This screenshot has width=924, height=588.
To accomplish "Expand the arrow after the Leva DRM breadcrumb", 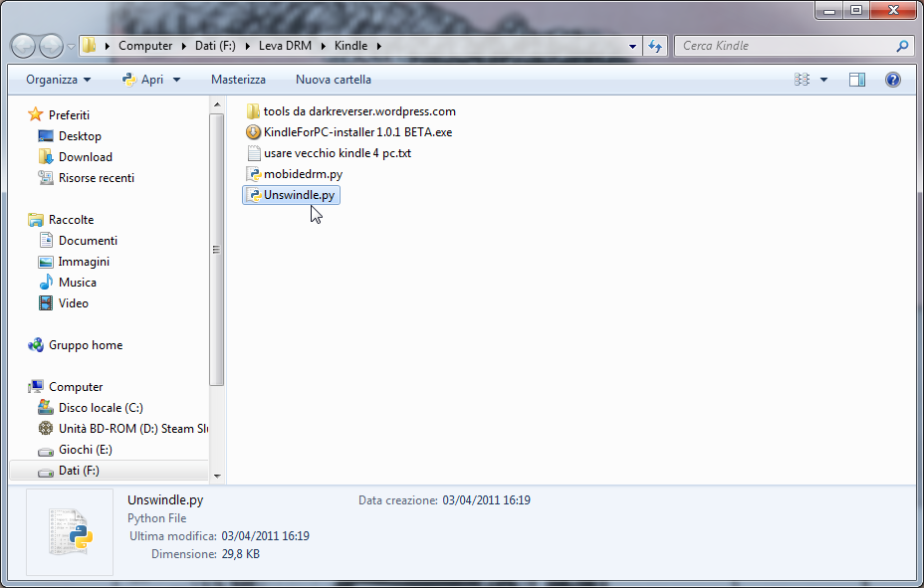I will 323,46.
